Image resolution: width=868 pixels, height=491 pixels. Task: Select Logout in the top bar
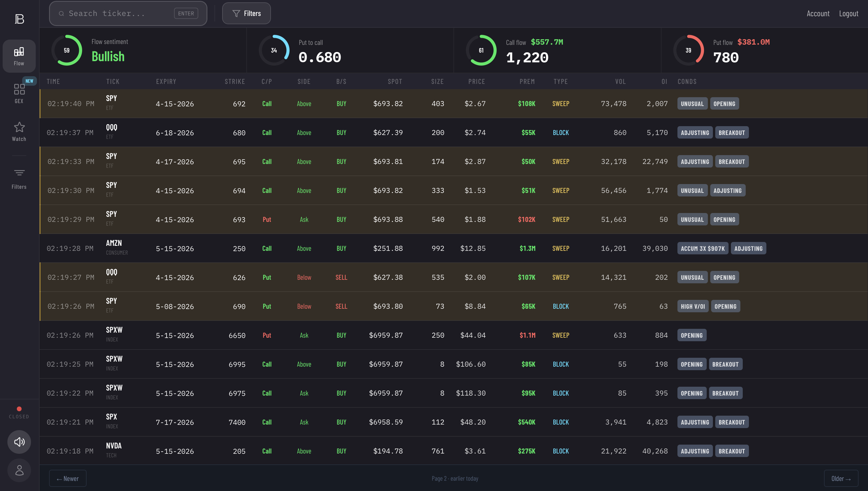coord(849,14)
